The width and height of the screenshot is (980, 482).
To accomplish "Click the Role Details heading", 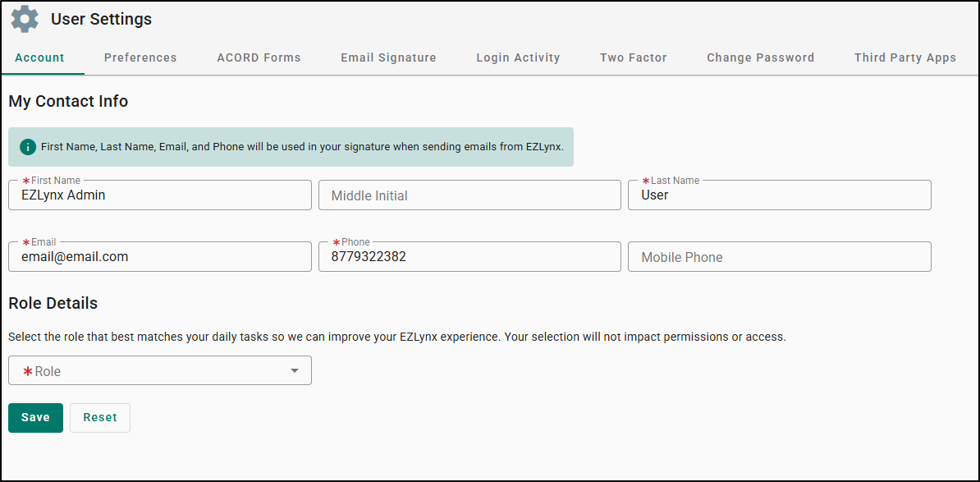I will click(53, 303).
